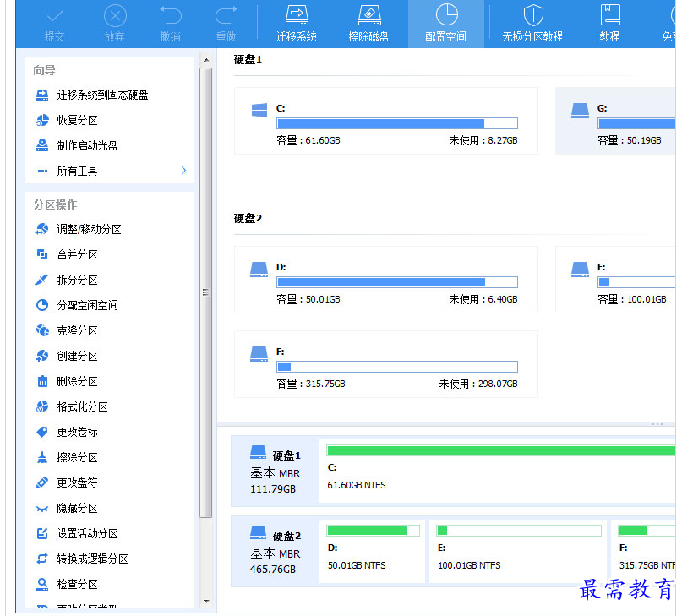
Task: Select the C: partition card
Action: 386,121
